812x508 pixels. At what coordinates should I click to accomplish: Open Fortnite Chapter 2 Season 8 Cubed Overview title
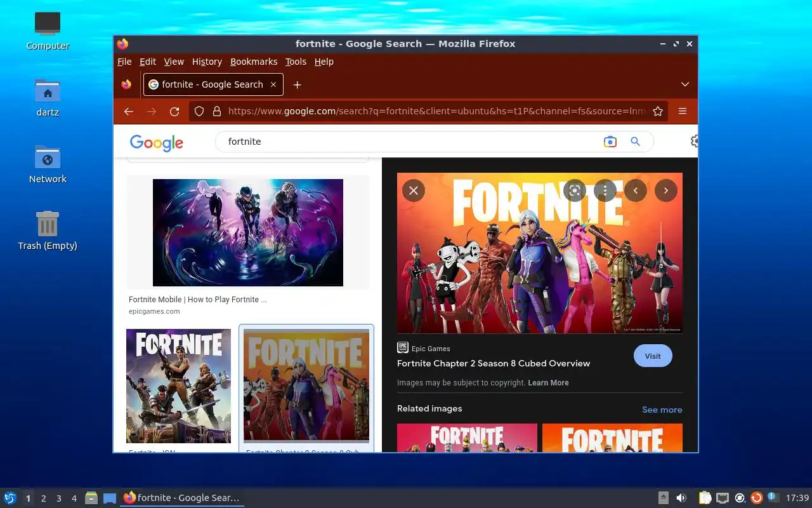[x=494, y=363]
